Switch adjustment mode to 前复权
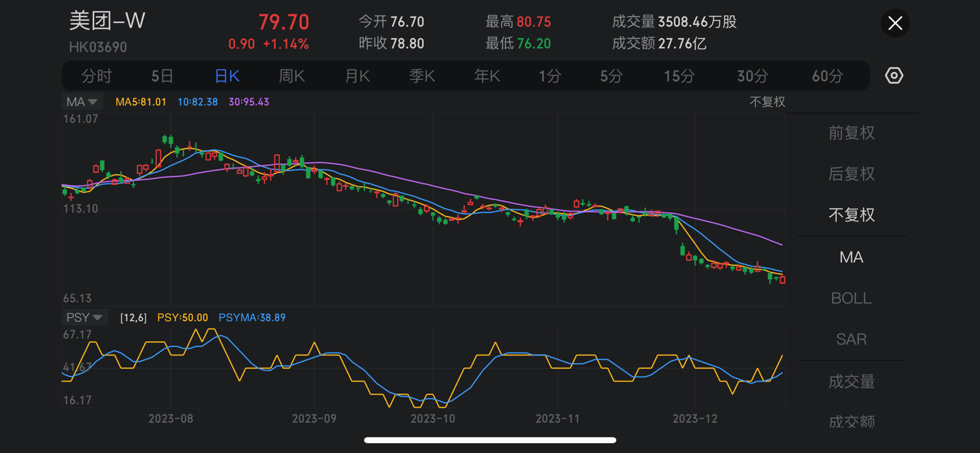 tap(851, 133)
